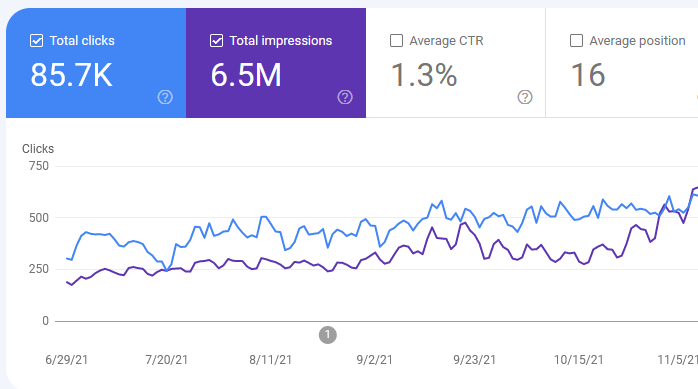Image resolution: width=698 pixels, height=389 pixels.
Task: Click the 85.7K total clicks value
Action: tap(71, 75)
